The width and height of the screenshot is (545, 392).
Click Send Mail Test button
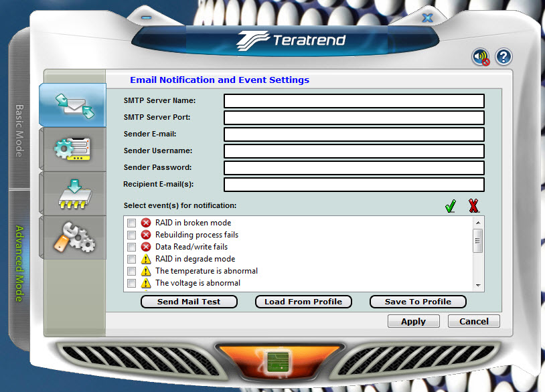coord(189,302)
